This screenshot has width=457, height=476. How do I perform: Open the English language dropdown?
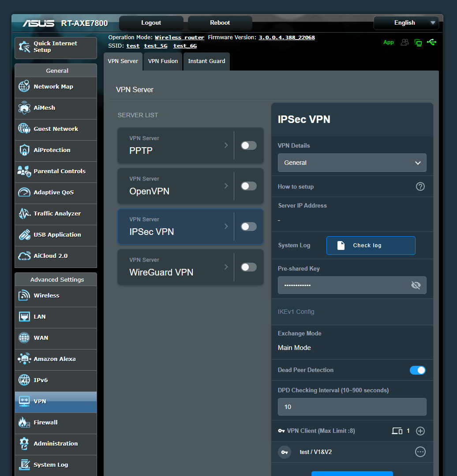[x=406, y=23]
